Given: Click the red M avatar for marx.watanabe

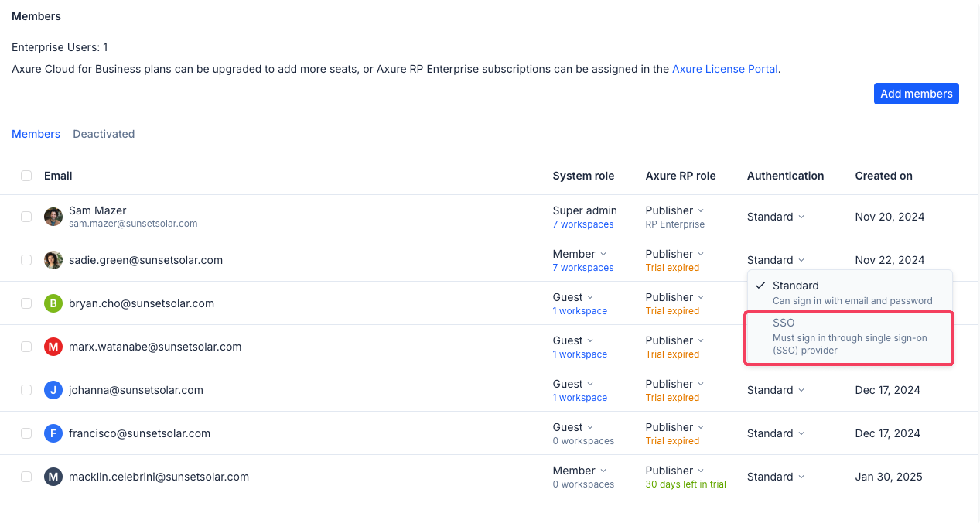Looking at the screenshot, I should (53, 347).
